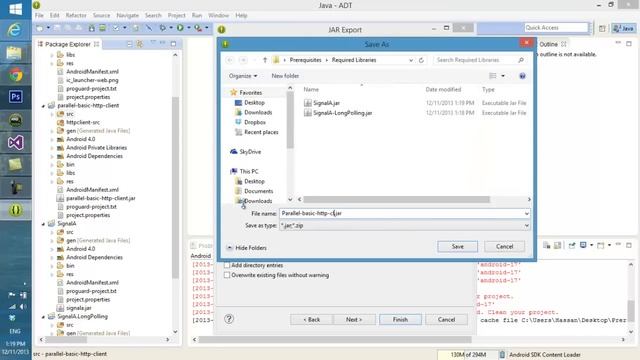Click the JAR Export wizard help icon

[x=229, y=319]
